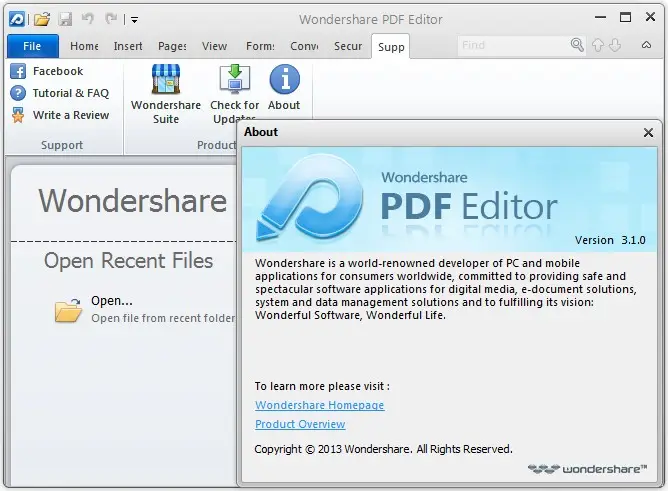The width and height of the screenshot is (668, 491).
Task: Switch to the Pages tab
Action: [172, 46]
